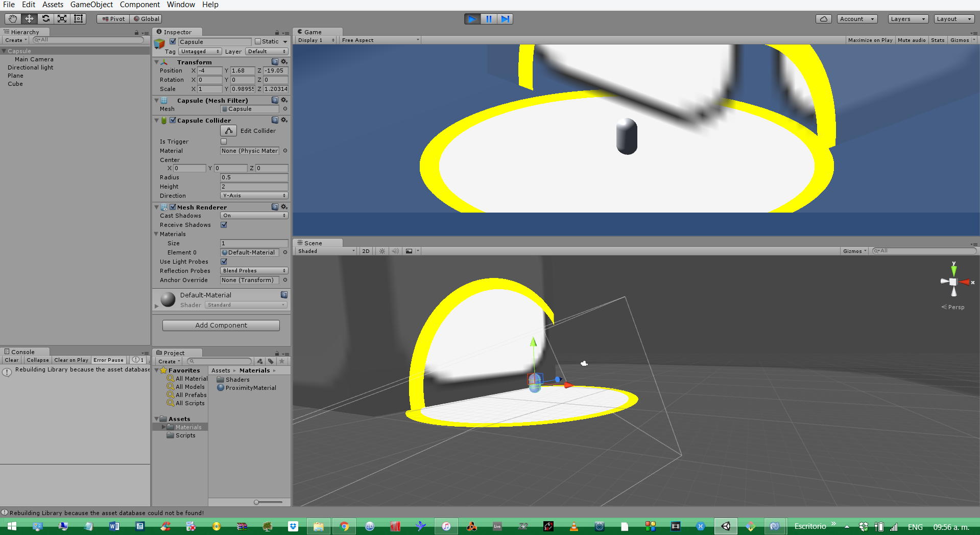Start Play mode

(472, 19)
